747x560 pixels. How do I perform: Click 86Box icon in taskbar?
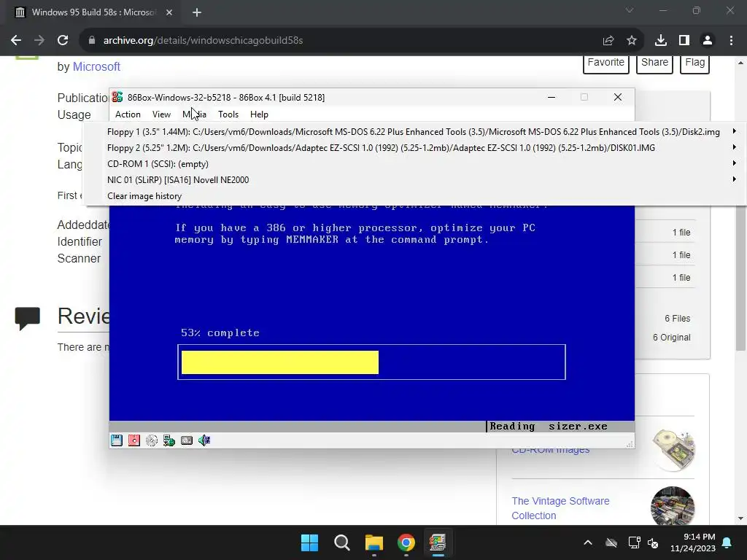(x=438, y=542)
